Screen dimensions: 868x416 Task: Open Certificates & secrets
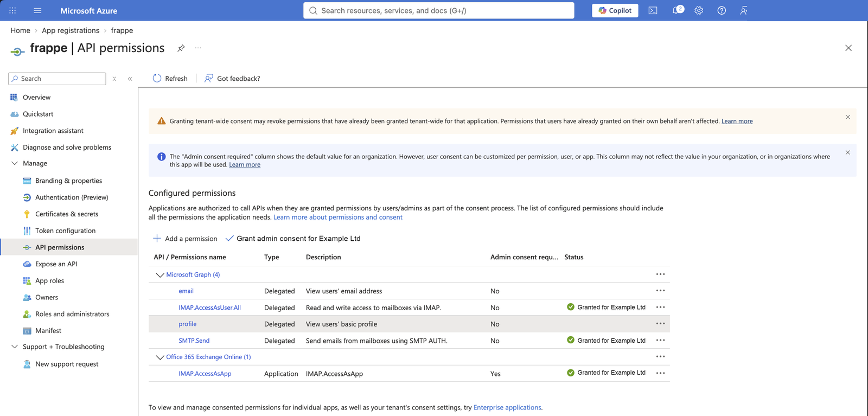[67, 214]
